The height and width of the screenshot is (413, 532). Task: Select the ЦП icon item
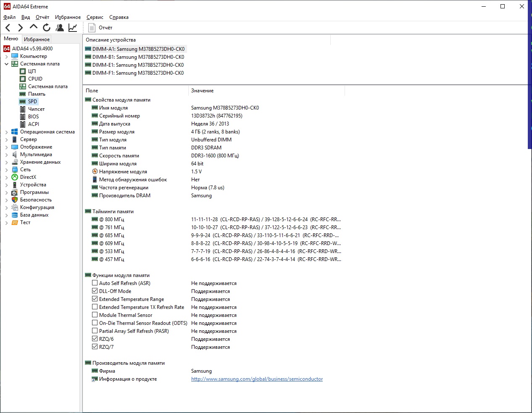[x=23, y=71]
